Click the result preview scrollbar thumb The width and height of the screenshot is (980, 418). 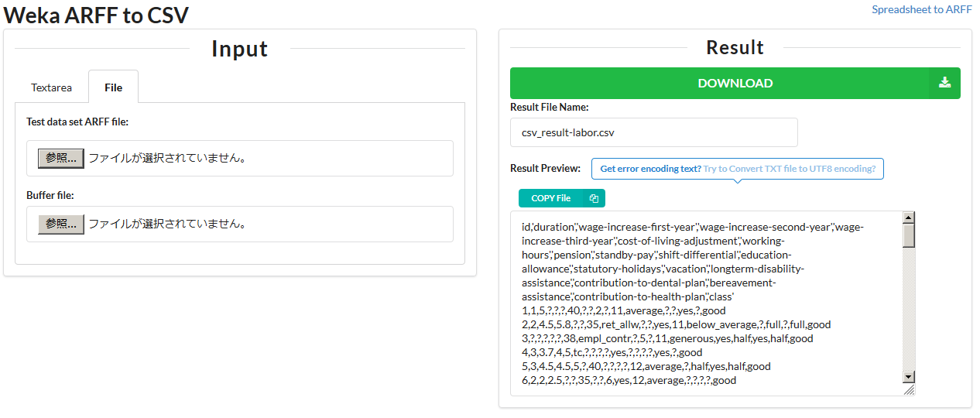point(909,235)
